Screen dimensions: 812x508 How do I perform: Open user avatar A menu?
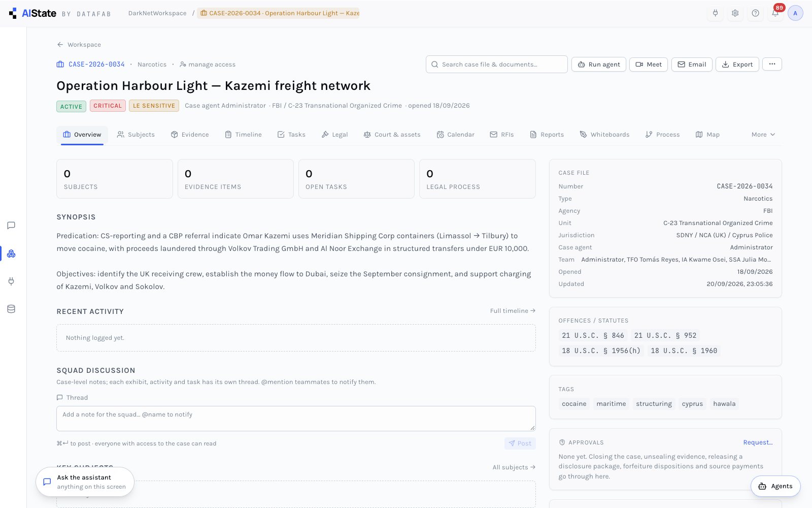(x=795, y=13)
